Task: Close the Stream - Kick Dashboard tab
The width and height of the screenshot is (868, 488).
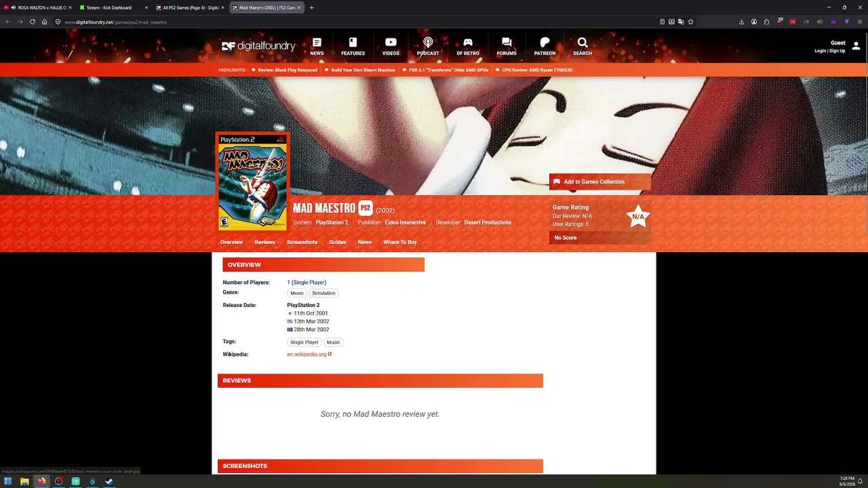Action: point(146,7)
